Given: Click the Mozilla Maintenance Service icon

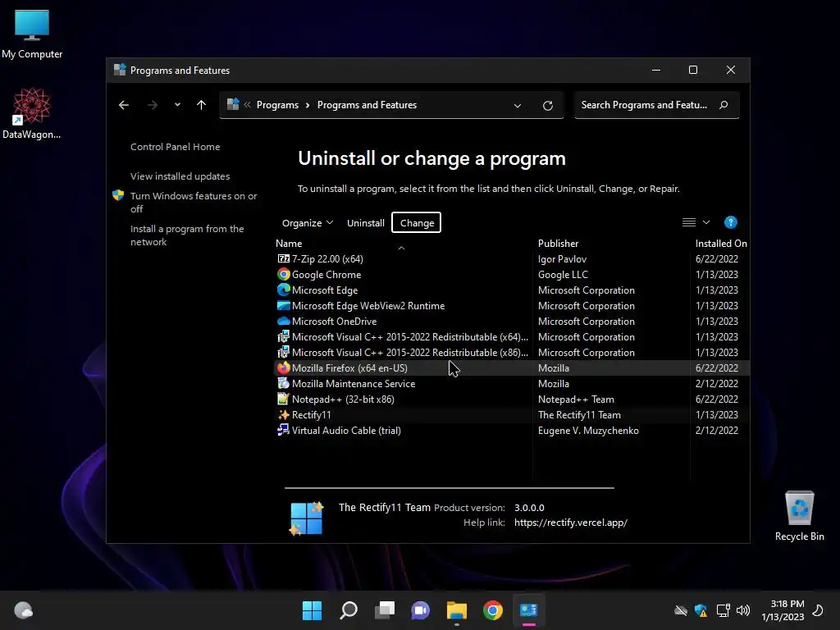Looking at the screenshot, I should click(283, 383).
